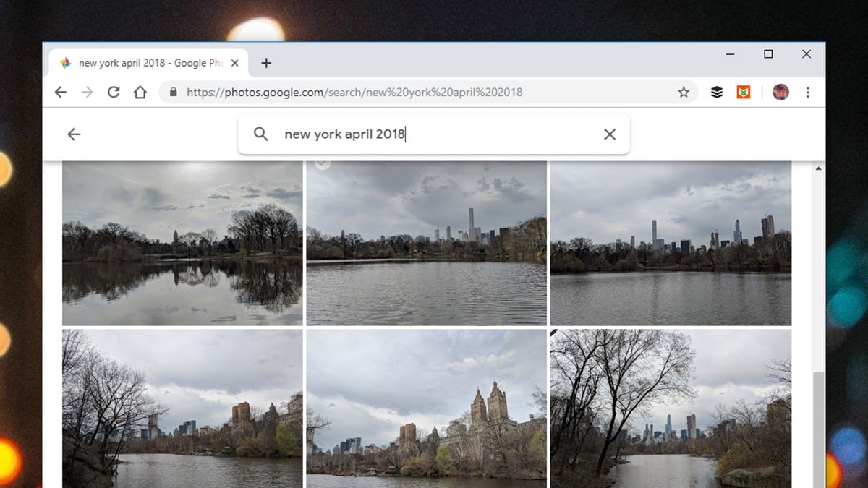Bookmark this page with the star icon
The width and height of the screenshot is (868, 488).
(x=683, y=92)
